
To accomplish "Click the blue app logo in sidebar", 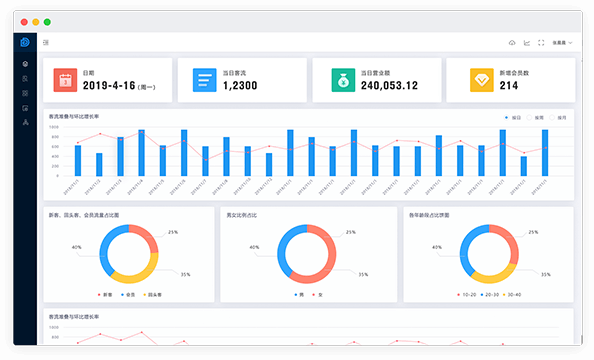I will (x=25, y=42).
